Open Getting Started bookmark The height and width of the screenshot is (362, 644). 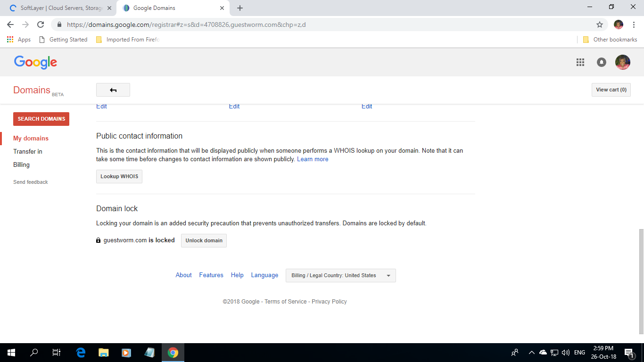coord(63,40)
